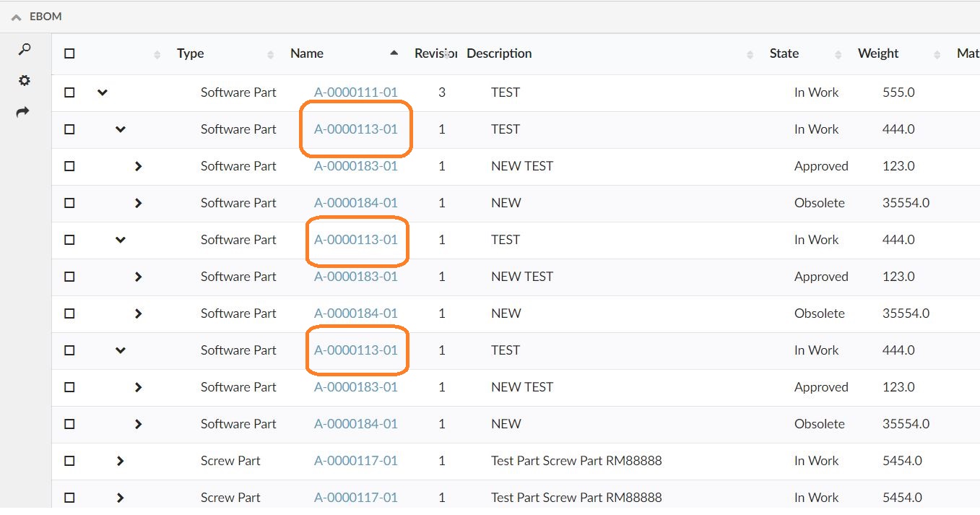
Task: Expand the topmost A-0000184-01 row
Action: [138, 203]
